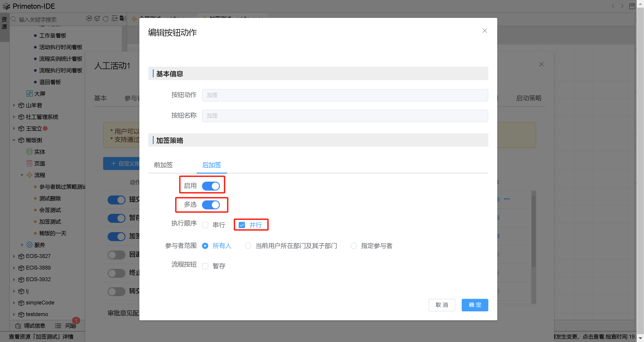Click the 实体 database icon in tree
644x342 pixels.
pyautogui.click(x=29, y=152)
